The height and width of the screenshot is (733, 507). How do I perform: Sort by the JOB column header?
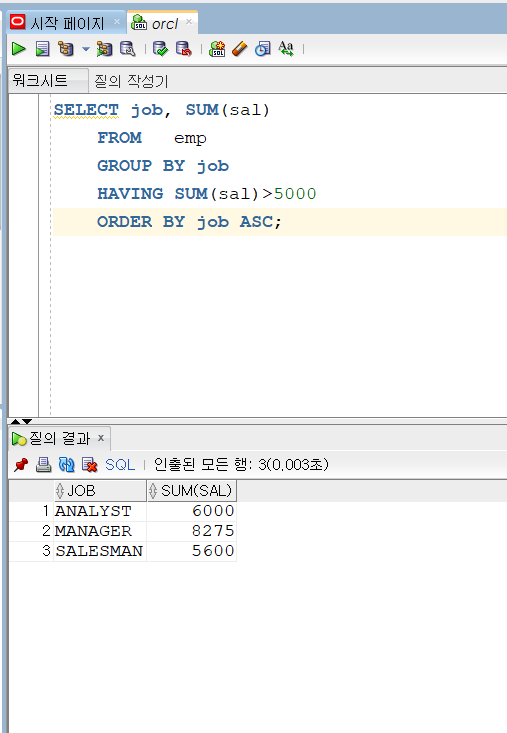100,491
